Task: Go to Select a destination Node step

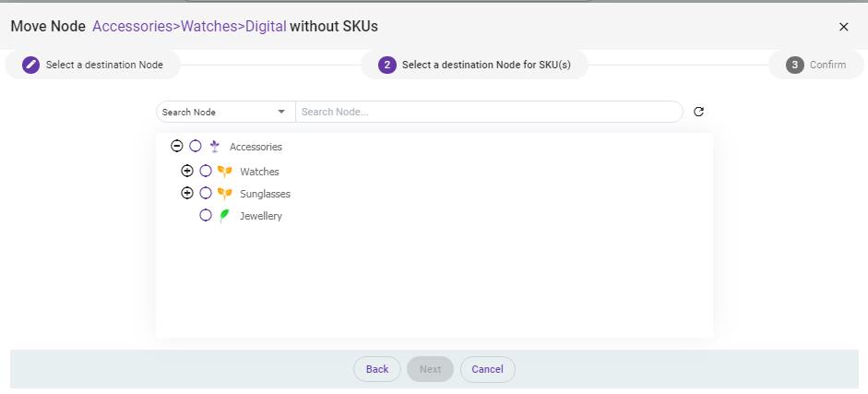Action: pos(92,65)
